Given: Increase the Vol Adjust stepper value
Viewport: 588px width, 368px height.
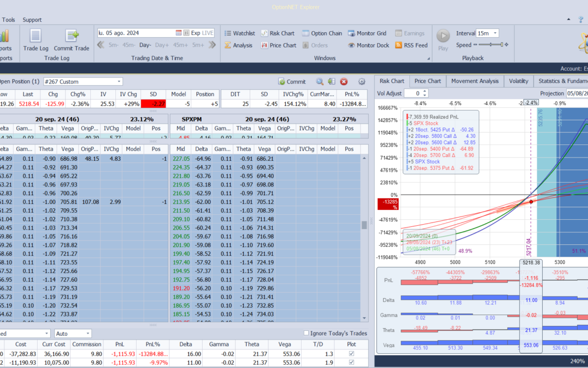Looking at the screenshot, I should (425, 91).
